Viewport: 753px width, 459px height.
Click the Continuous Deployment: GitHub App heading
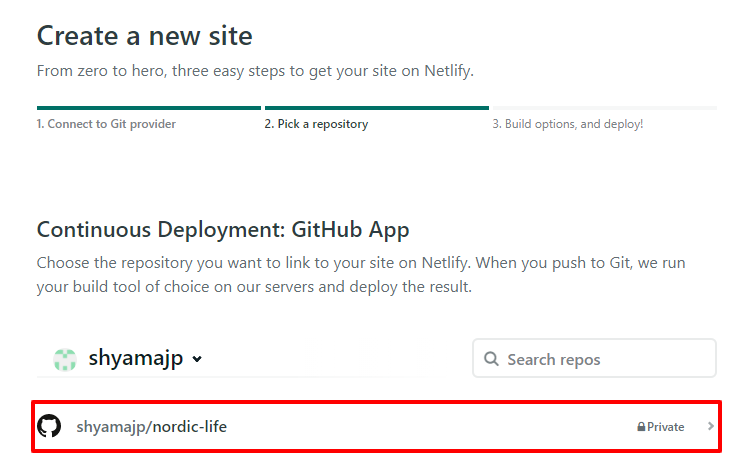(x=223, y=229)
